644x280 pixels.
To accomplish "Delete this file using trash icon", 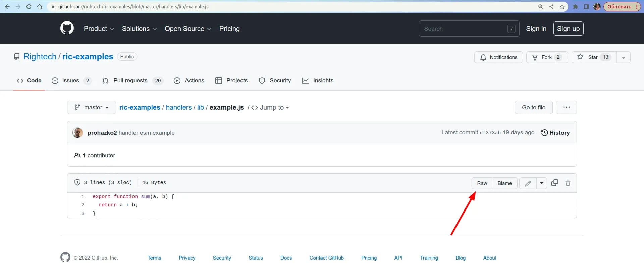I will 568,183.
